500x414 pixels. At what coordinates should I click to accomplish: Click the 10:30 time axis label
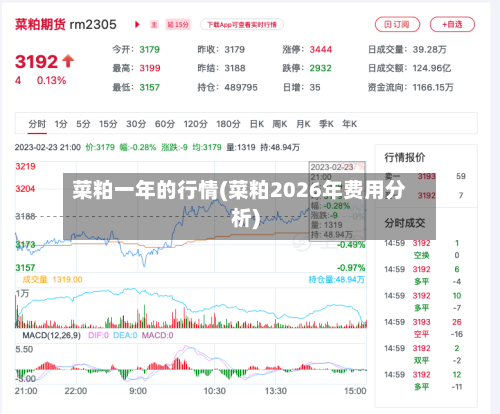click(215, 391)
